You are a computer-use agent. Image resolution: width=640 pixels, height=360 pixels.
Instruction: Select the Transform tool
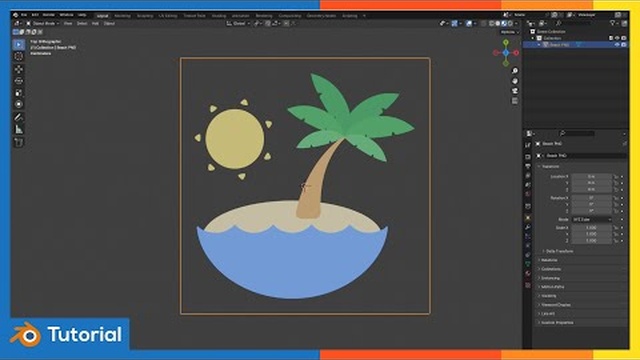(x=19, y=104)
